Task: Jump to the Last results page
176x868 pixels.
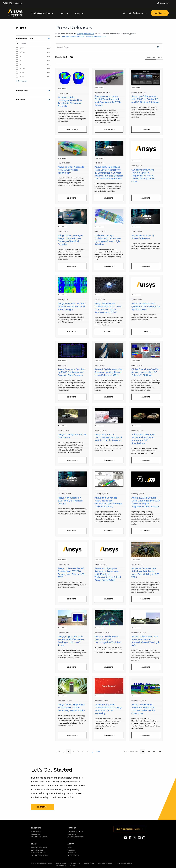Action: click(98, 751)
